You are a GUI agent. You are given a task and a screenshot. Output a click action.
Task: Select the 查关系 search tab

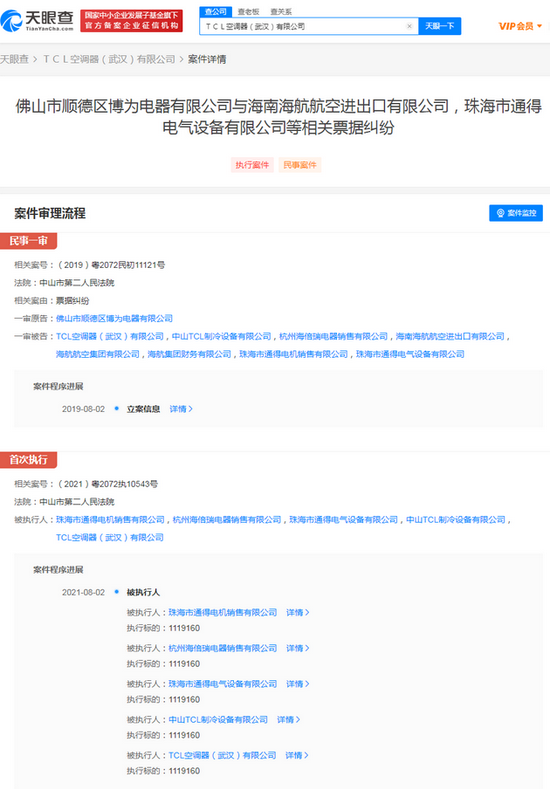(x=281, y=12)
